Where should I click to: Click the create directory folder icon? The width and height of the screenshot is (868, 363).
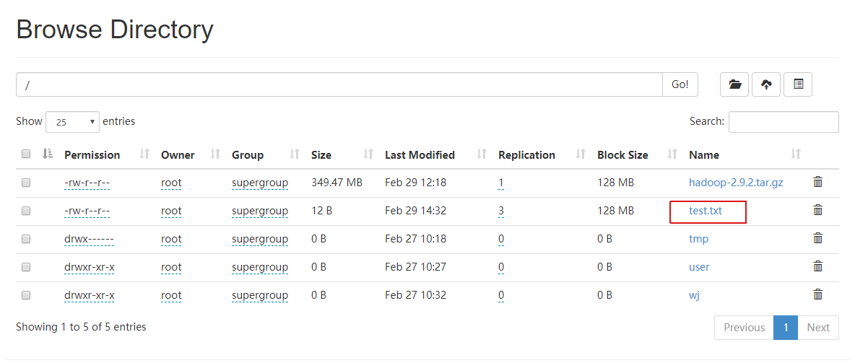pos(734,84)
